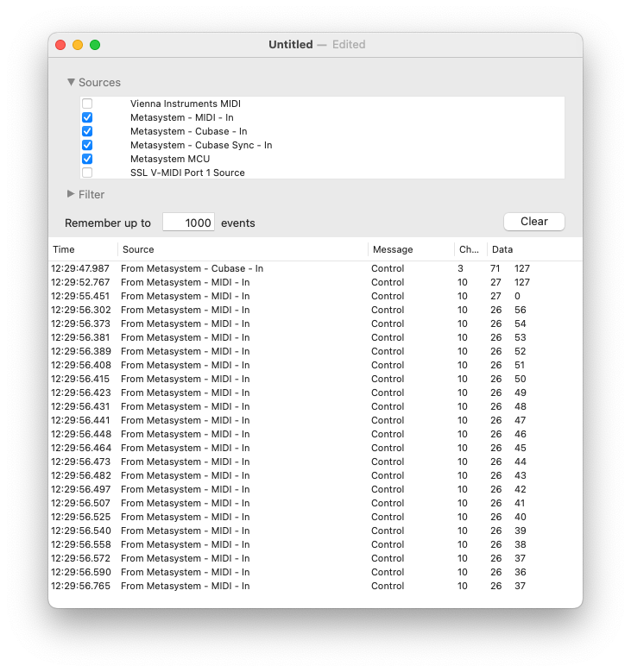The width and height of the screenshot is (631, 672).
Task: Click the Filter section label
Action: pyautogui.click(x=91, y=195)
